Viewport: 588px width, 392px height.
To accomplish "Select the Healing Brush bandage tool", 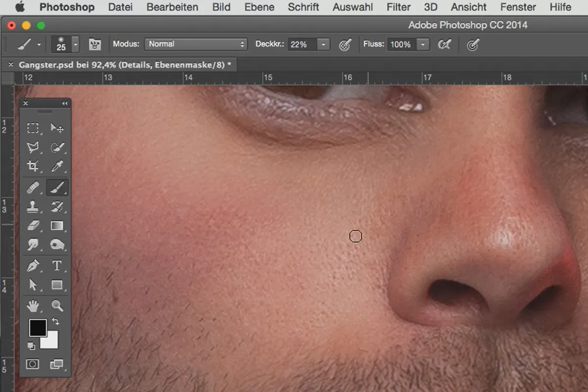I will click(33, 187).
